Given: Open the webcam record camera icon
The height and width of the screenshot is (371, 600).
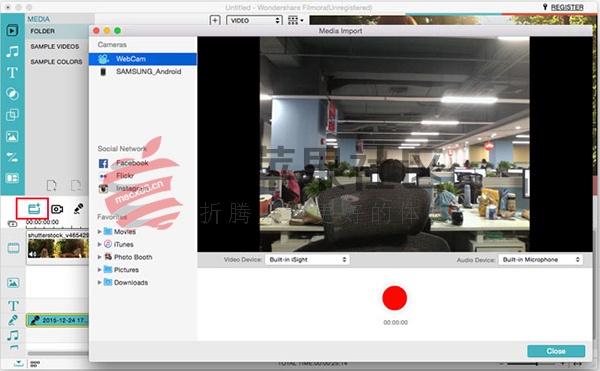Looking at the screenshot, I should [57, 209].
